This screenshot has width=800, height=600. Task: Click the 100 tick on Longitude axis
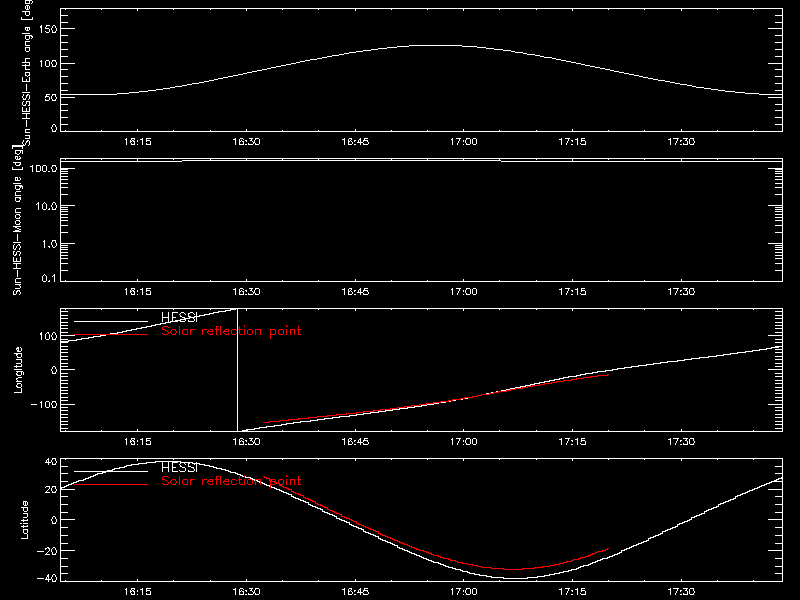pyautogui.click(x=48, y=336)
